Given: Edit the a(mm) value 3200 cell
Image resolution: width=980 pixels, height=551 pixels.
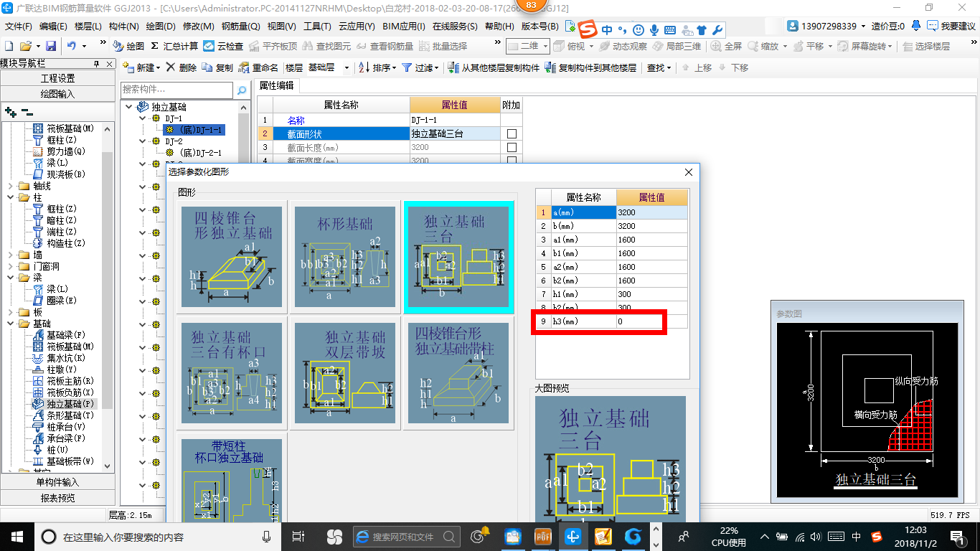Looking at the screenshot, I should point(651,212).
